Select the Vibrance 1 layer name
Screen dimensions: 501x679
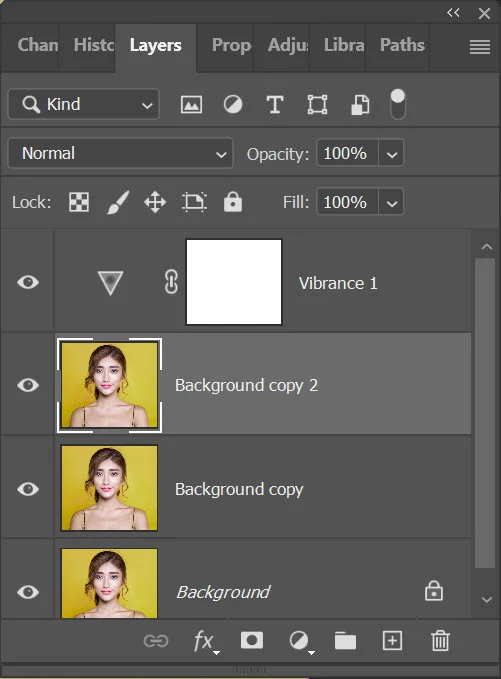pyautogui.click(x=338, y=283)
